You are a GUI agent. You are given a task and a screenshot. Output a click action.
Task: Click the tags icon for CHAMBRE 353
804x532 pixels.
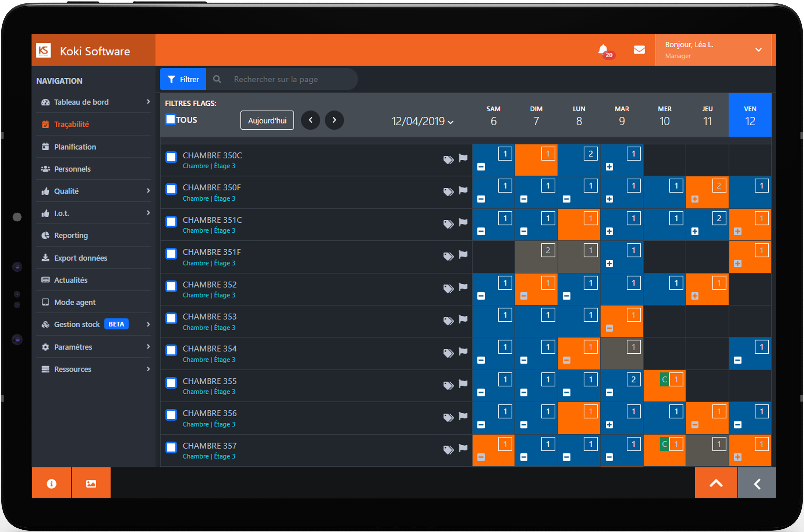448,321
